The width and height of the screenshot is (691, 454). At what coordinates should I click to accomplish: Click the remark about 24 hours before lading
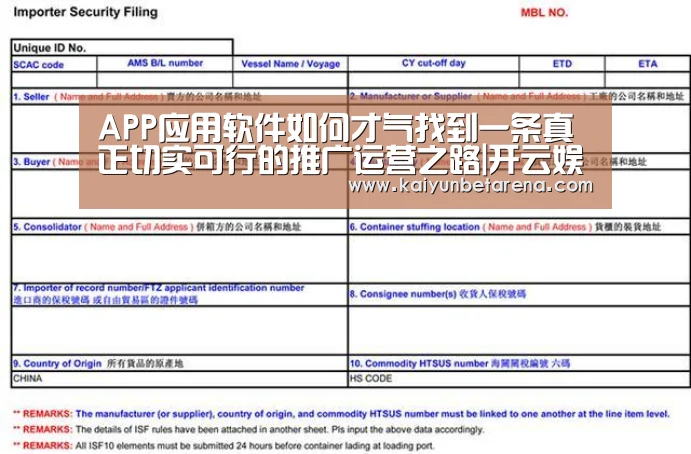224,446
